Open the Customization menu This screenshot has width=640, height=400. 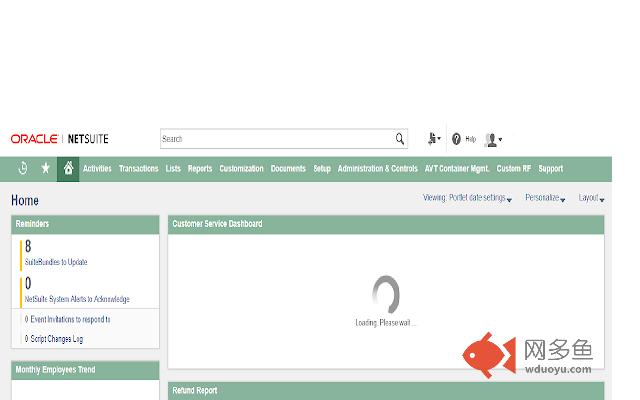(x=241, y=169)
